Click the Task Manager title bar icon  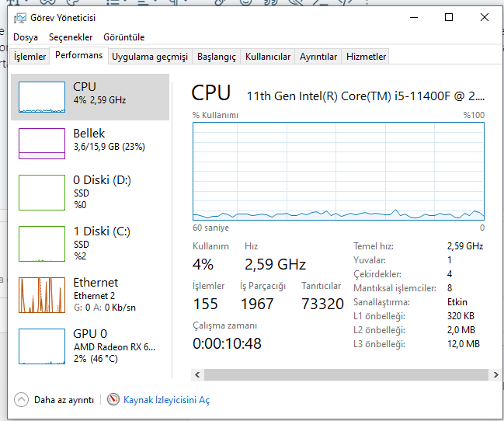(19, 17)
